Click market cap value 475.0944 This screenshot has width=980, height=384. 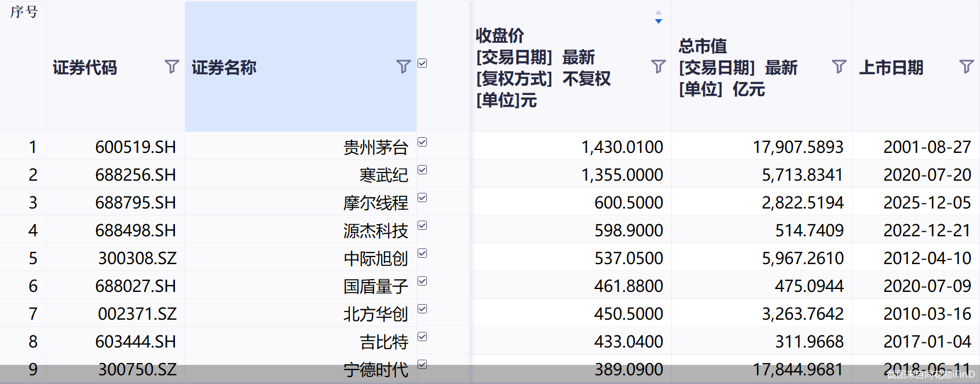(810, 286)
